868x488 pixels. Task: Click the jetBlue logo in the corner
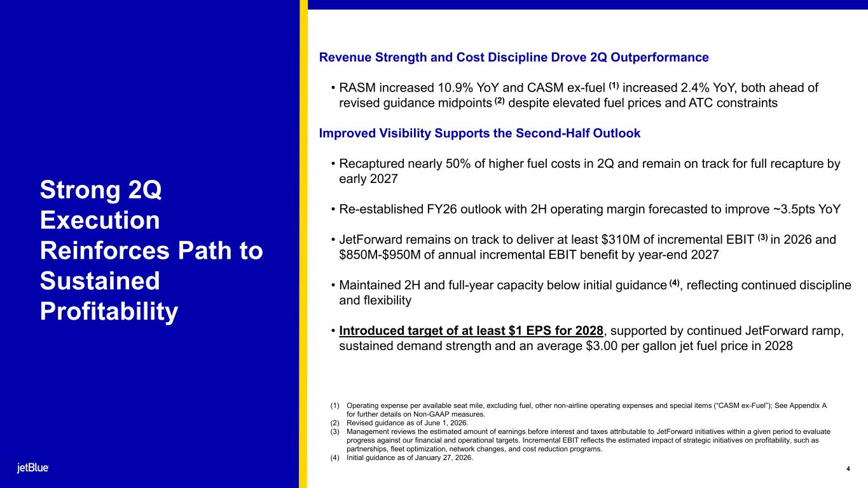click(x=32, y=468)
